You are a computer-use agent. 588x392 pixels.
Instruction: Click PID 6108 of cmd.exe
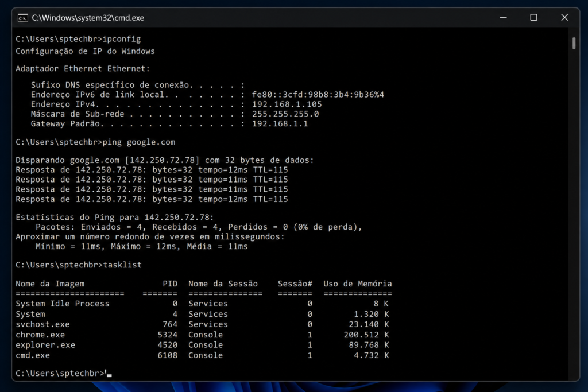click(167, 355)
